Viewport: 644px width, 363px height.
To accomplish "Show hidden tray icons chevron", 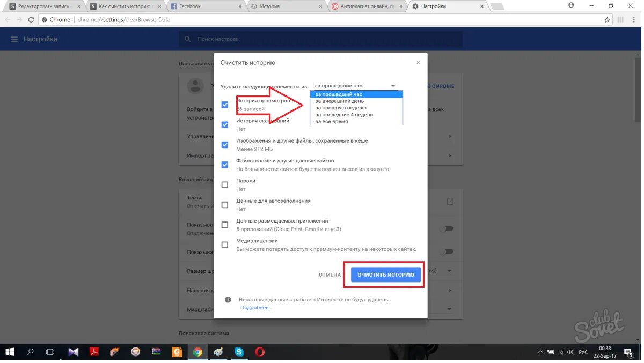I will [x=540, y=352].
